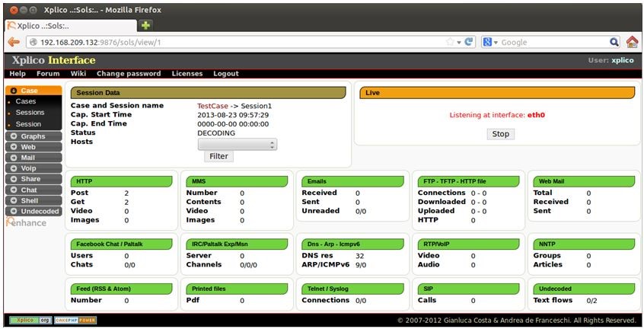
Task: Reload the page with refresh icon
Action: 469,42
